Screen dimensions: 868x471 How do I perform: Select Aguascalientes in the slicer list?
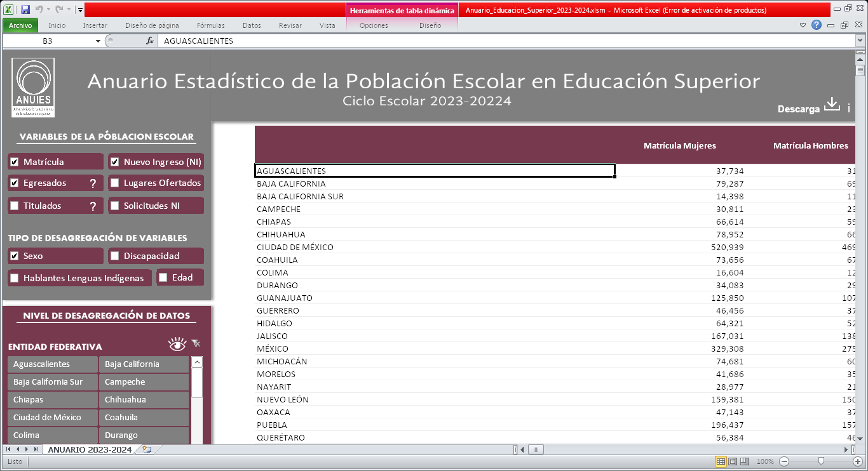(52, 364)
